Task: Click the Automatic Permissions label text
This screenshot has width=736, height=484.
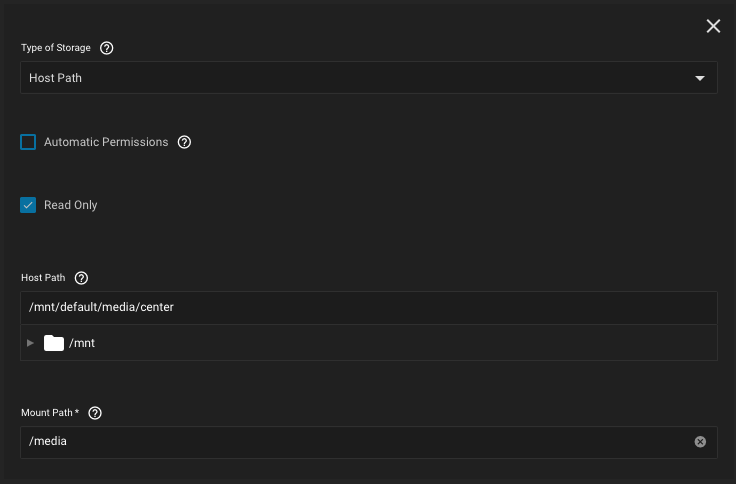Action: point(106,142)
